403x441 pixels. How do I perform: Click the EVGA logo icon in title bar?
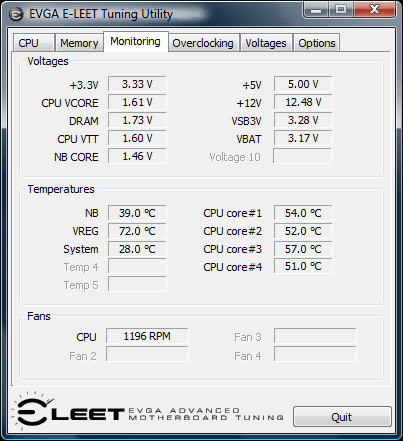click(x=16, y=14)
